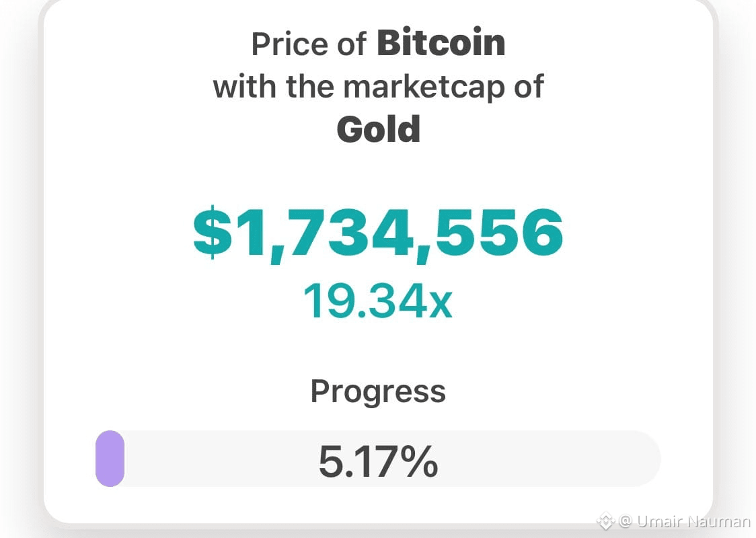The width and height of the screenshot is (756, 538).
Task: Click the Binance logo watermark icon
Action: click(605, 521)
